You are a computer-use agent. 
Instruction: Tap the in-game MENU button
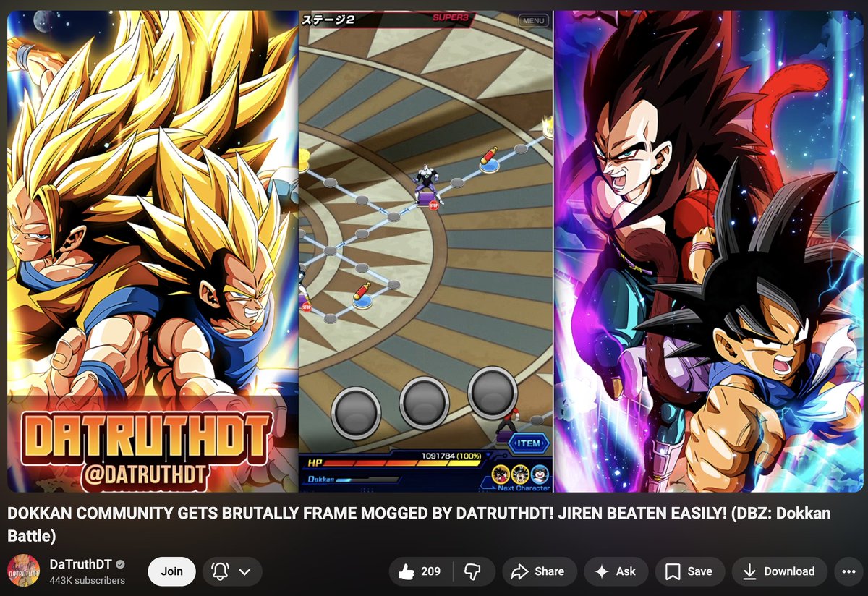(x=533, y=21)
